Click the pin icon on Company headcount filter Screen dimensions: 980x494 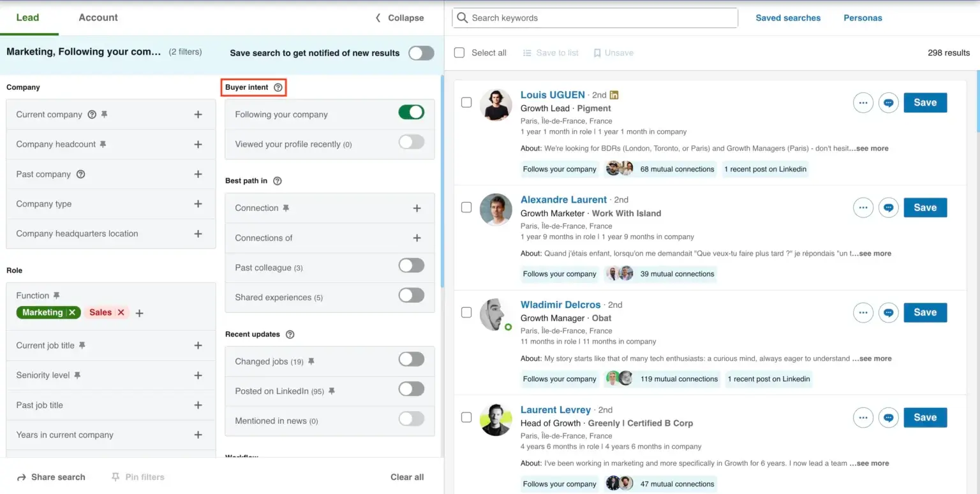point(103,145)
